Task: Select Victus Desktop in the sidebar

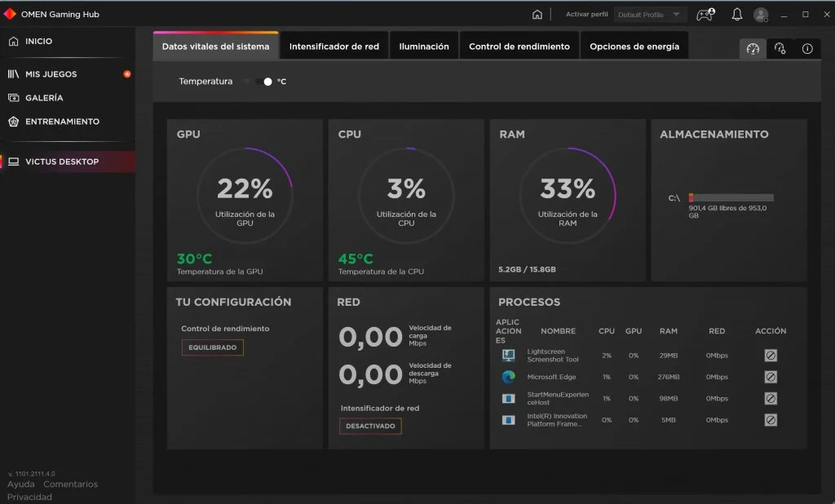Action: [68, 161]
